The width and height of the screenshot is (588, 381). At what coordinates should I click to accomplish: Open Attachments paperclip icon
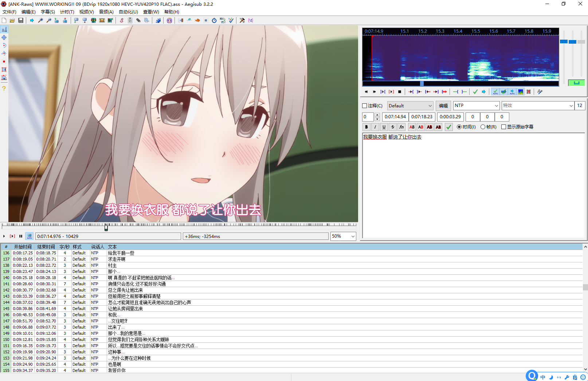point(138,20)
